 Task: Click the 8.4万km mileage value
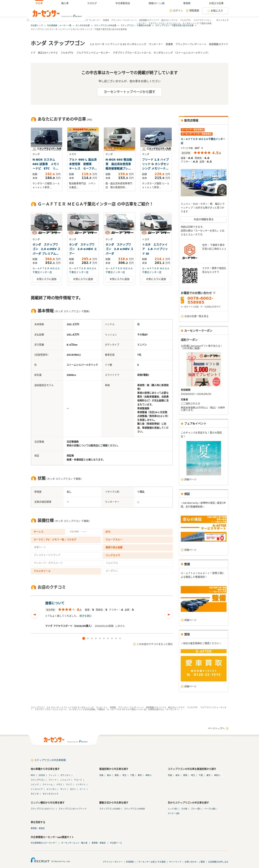click(72, 345)
